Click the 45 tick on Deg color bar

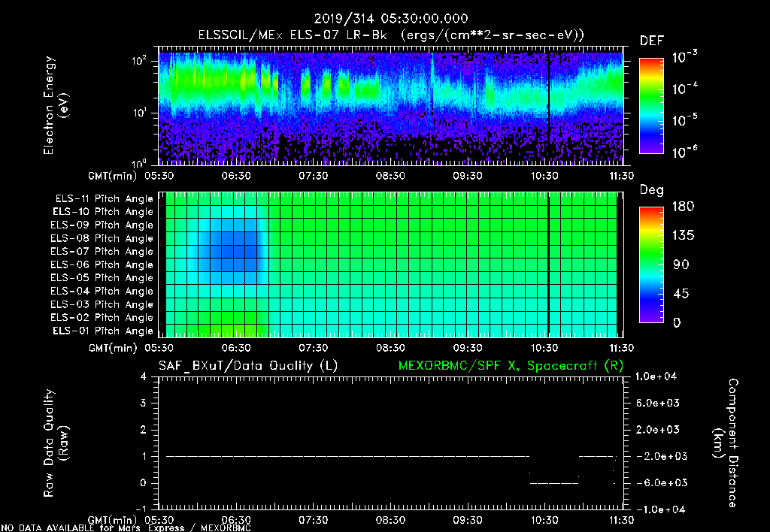683,294
